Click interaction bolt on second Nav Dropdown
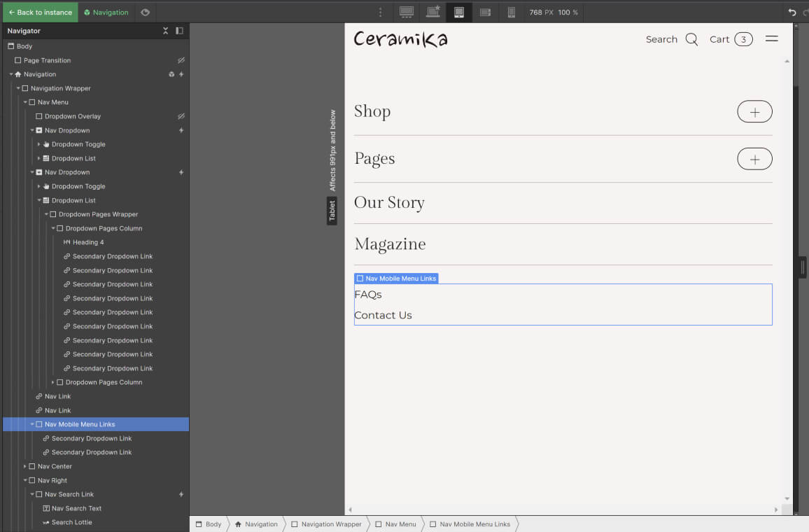This screenshot has width=809, height=532. (x=181, y=172)
